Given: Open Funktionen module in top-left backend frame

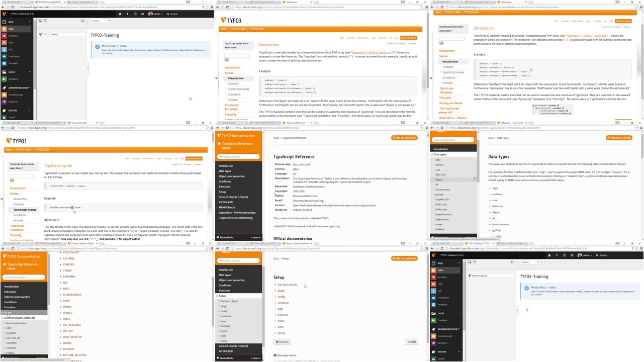Looking at the screenshot, I should [x=16, y=56].
